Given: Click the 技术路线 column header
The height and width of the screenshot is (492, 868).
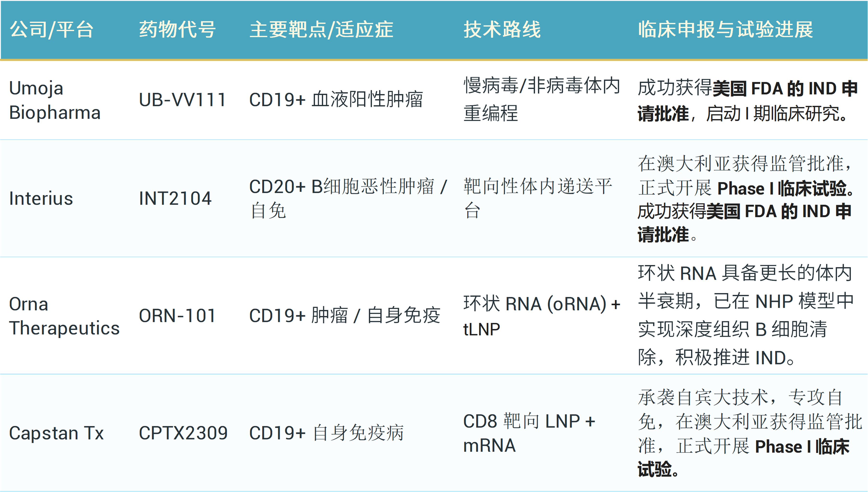Looking at the screenshot, I should pos(502,30).
